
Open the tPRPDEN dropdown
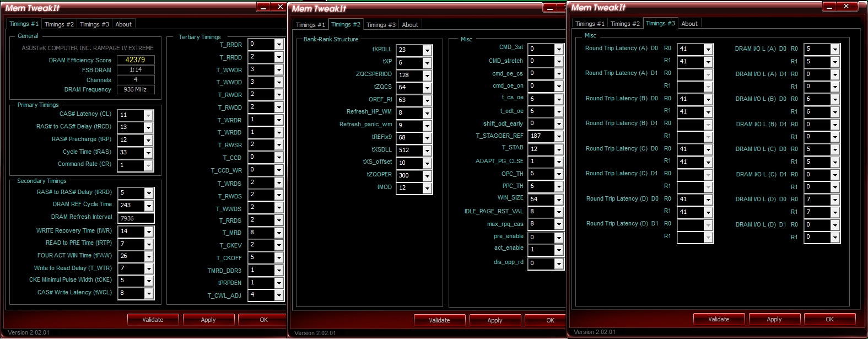(279, 283)
